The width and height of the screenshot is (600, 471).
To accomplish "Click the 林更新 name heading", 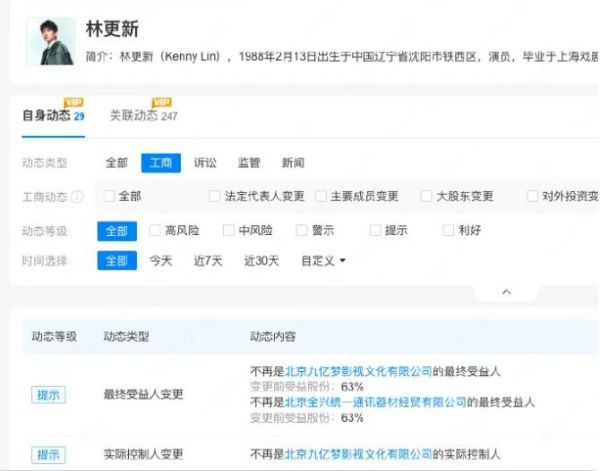I will (112, 29).
